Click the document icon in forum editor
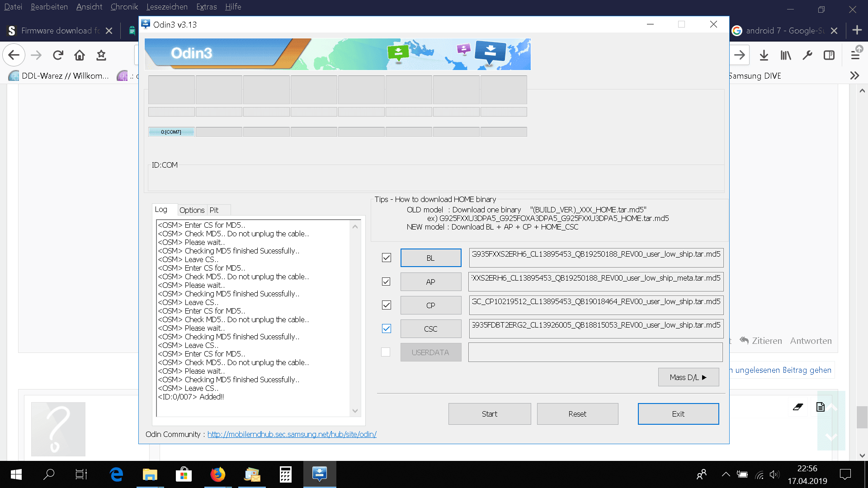Image resolution: width=868 pixels, height=488 pixels. click(x=821, y=407)
